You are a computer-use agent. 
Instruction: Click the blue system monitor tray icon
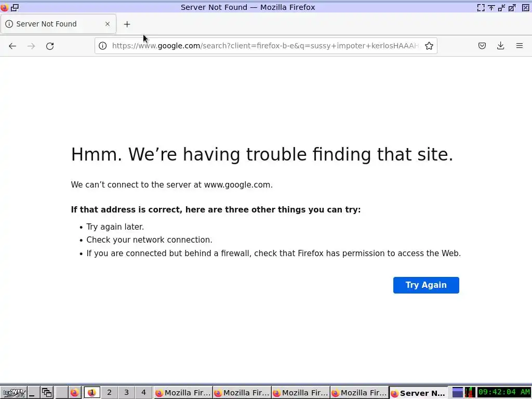(x=457, y=393)
